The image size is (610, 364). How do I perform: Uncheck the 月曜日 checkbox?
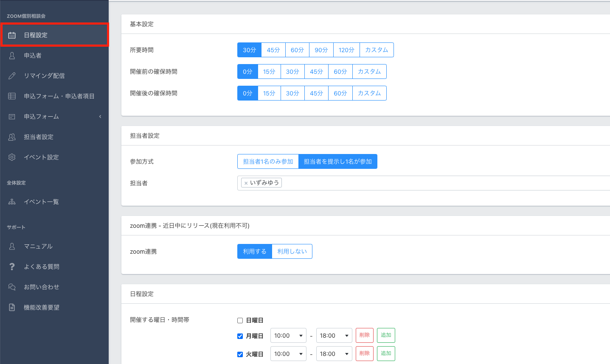240,336
